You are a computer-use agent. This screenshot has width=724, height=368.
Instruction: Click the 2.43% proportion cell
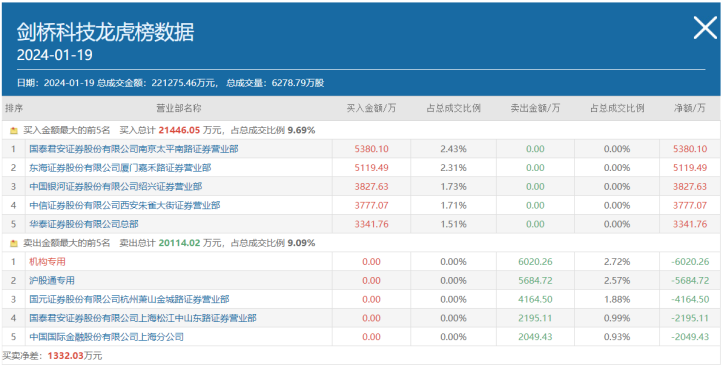tap(453, 149)
